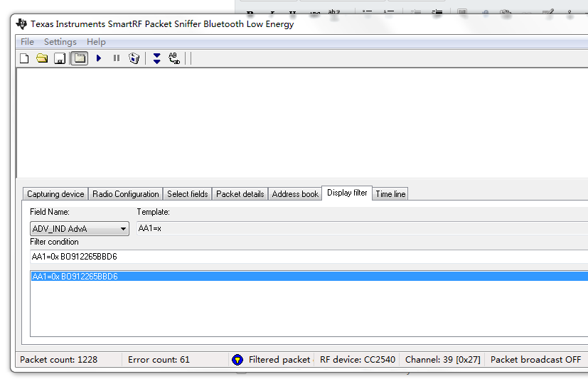Screen dimensions: 588x379
Task: Click Filtered packet status text
Action: (279, 360)
